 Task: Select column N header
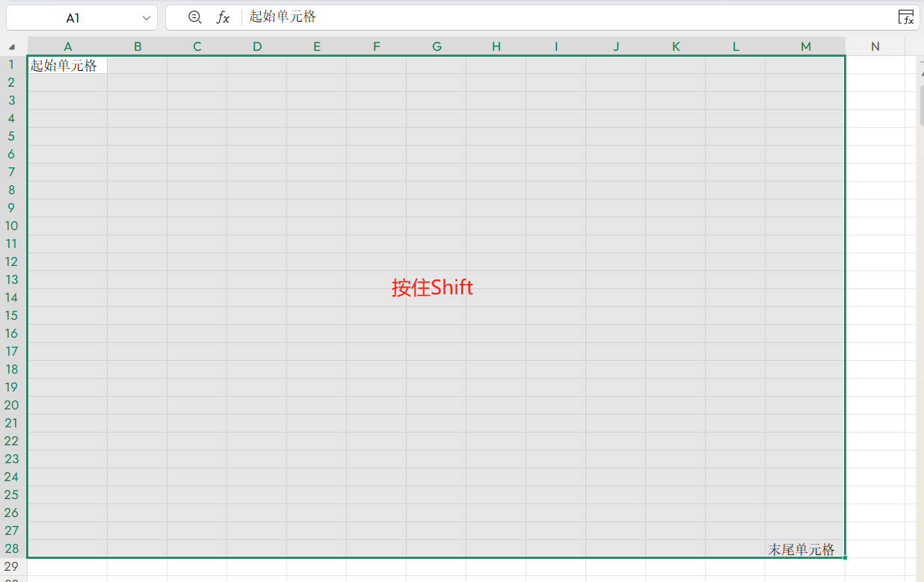875,46
